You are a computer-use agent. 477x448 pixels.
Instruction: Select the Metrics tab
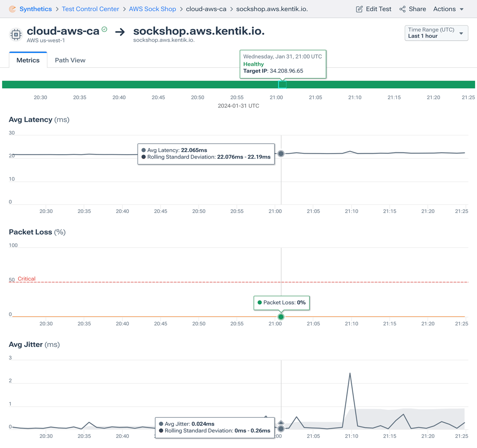click(28, 60)
